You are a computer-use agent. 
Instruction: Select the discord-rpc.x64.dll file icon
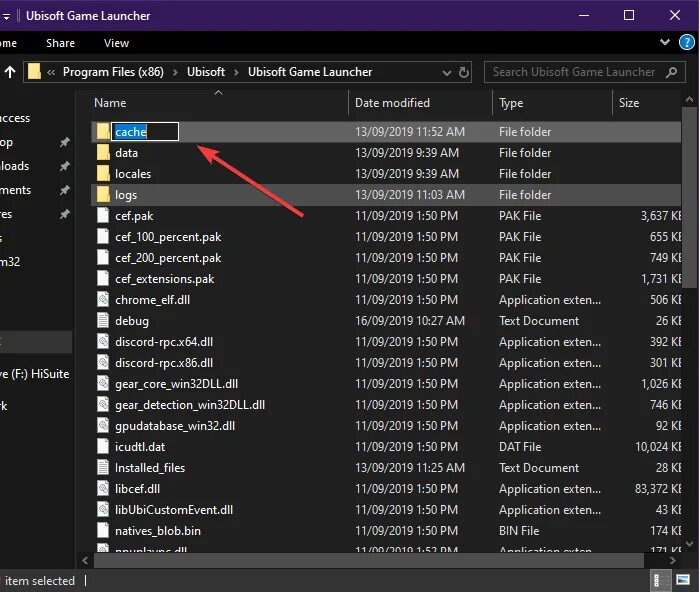pyautogui.click(x=103, y=342)
